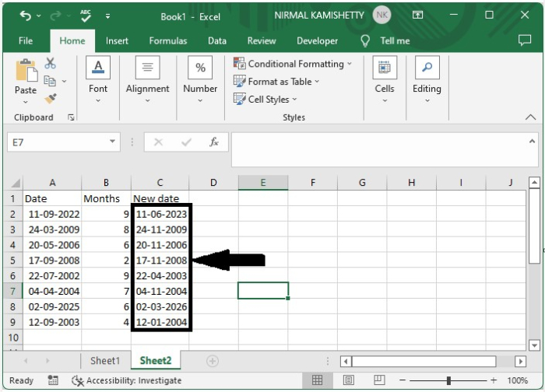Click the insert function fx icon
Image resolution: width=545 pixels, height=392 pixels.
click(x=214, y=142)
